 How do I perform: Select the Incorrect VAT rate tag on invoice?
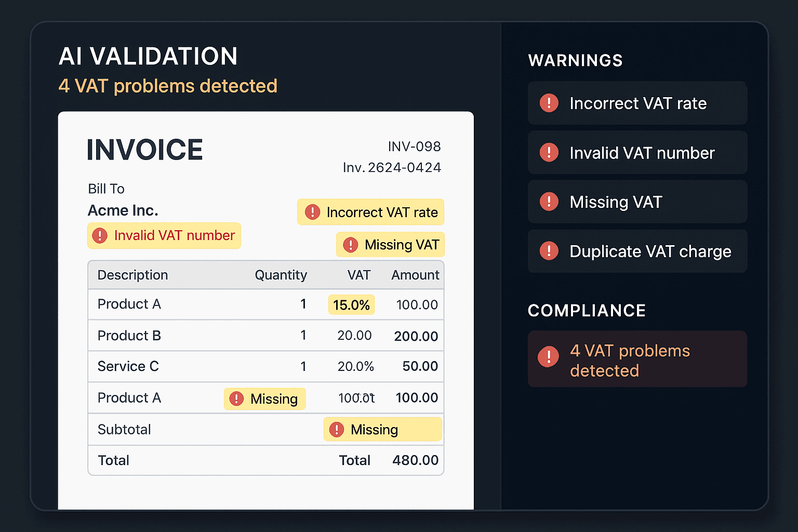tap(370, 212)
